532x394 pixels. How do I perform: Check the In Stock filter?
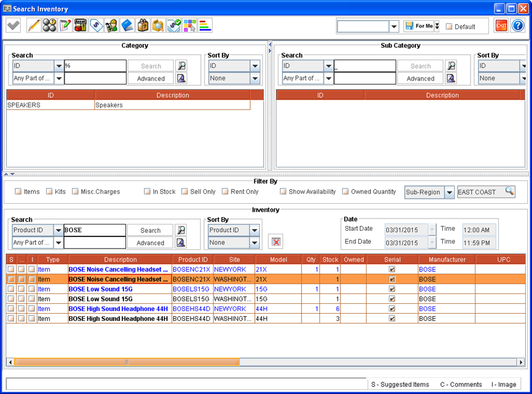click(x=147, y=191)
